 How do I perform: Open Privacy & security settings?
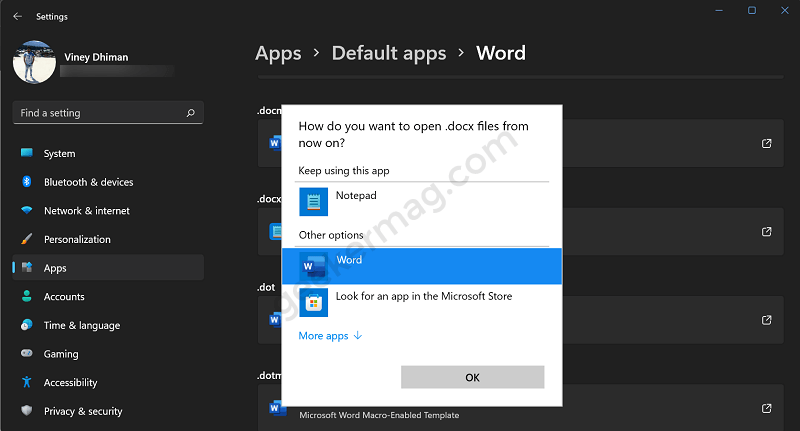108,411
